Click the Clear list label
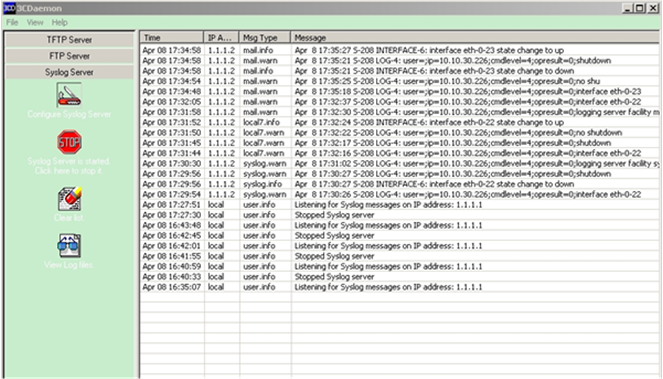Screen dimensions: 663x379 pyautogui.click(x=68, y=218)
